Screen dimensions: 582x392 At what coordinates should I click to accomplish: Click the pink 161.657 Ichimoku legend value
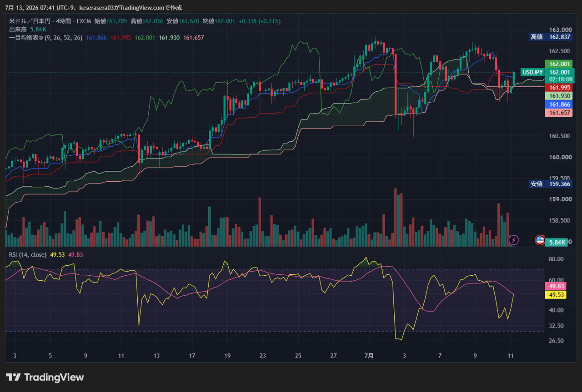[x=194, y=38]
